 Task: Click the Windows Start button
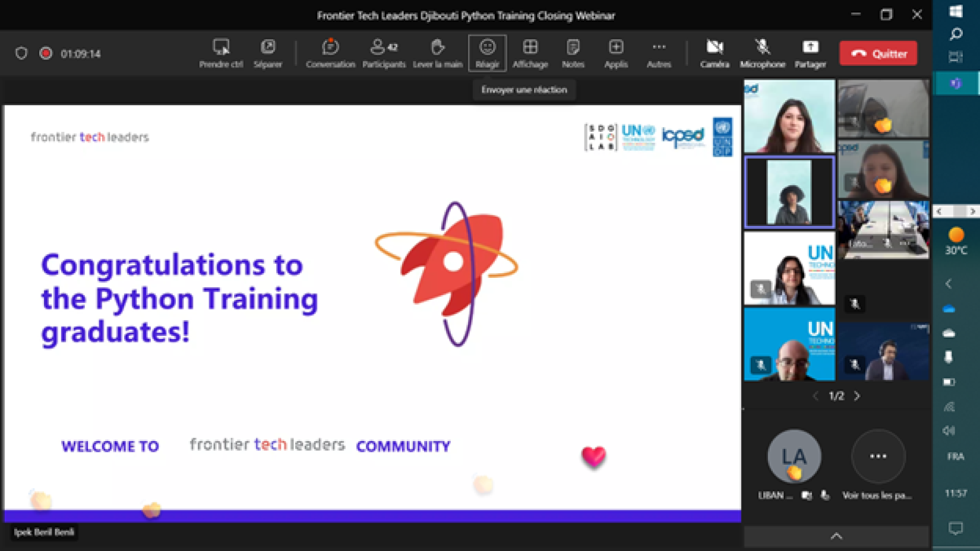(956, 11)
